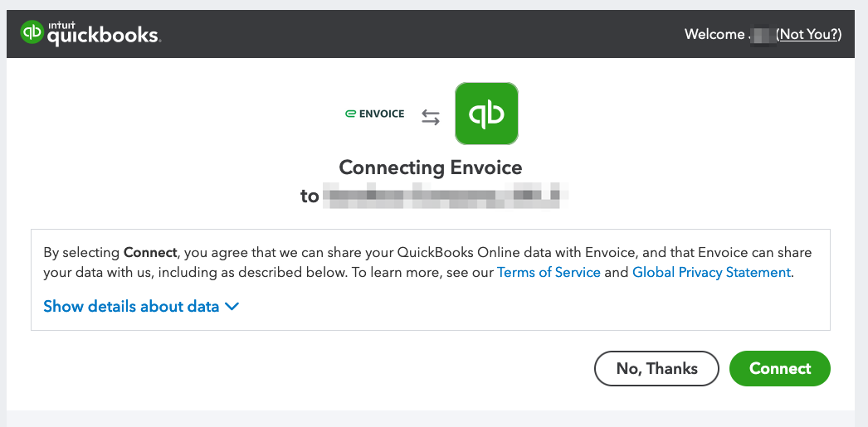Click the Connecting Envoice heading
Image resolution: width=868 pixels, height=427 pixels.
tap(430, 167)
